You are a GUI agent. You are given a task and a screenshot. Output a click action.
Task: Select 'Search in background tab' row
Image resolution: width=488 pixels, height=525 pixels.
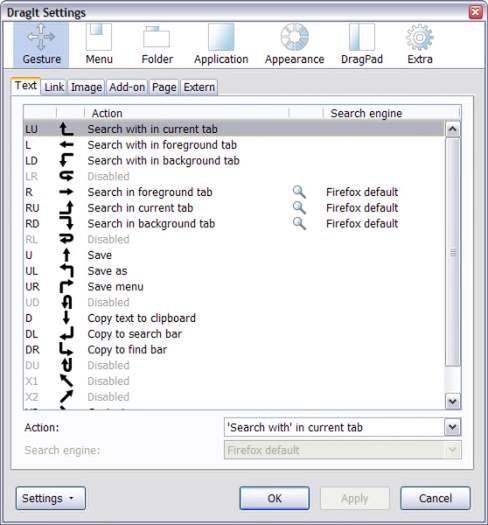pos(234,223)
